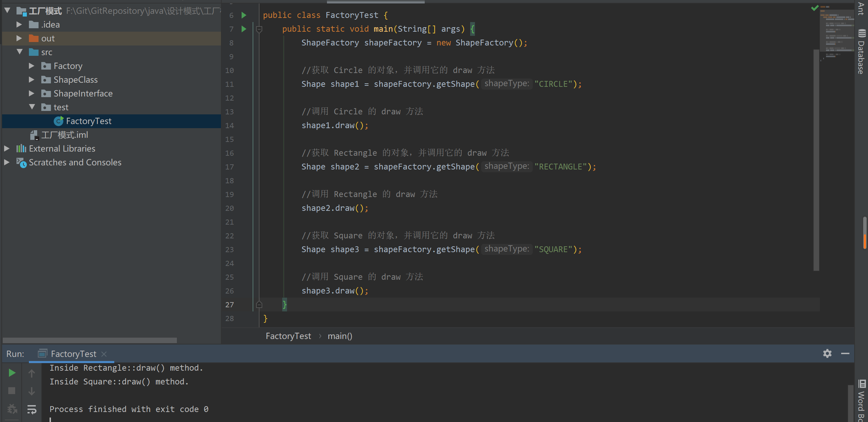The height and width of the screenshot is (422, 868).
Task: Click the editor vertical scrollbar thumb
Action: click(816, 160)
